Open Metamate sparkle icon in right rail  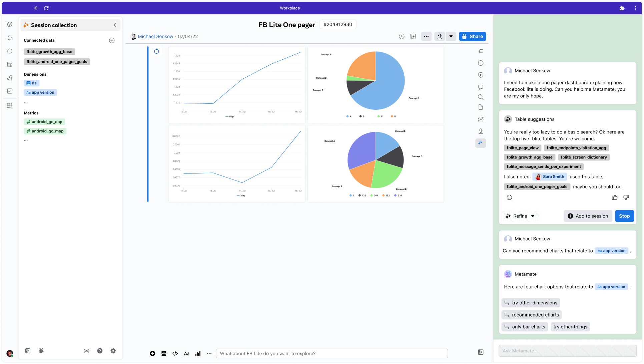(x=480, y=143)
